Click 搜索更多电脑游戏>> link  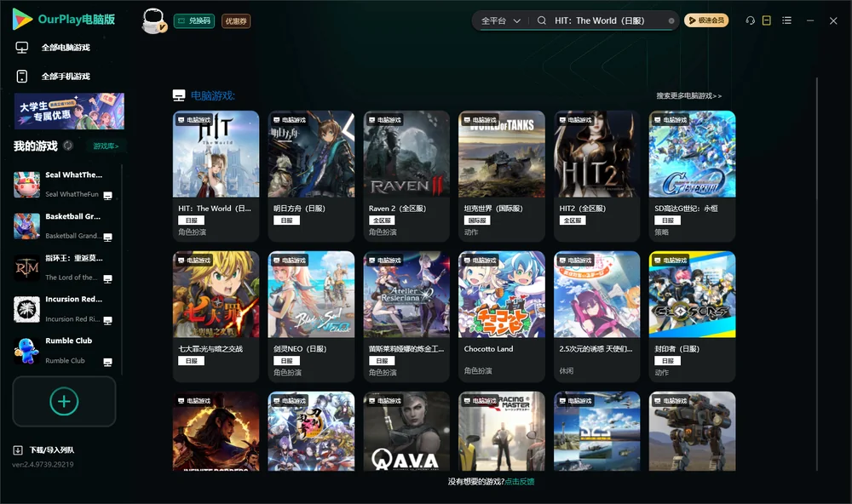[x=688, y=95]
